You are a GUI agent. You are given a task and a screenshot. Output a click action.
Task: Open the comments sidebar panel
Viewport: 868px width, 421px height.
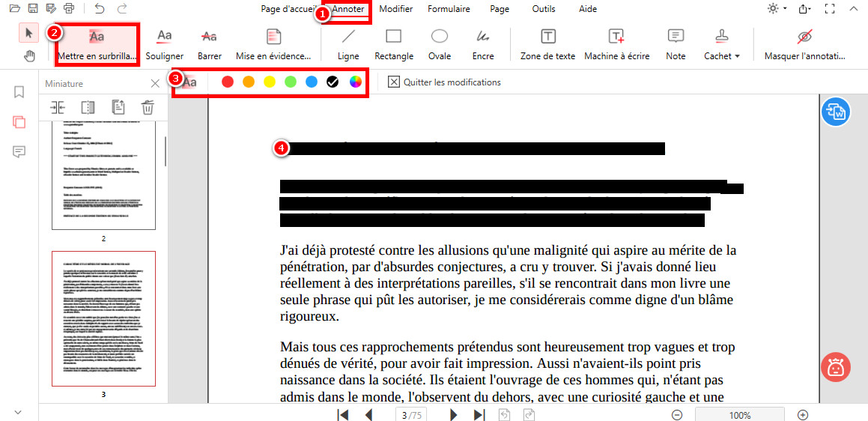[19, 152]
